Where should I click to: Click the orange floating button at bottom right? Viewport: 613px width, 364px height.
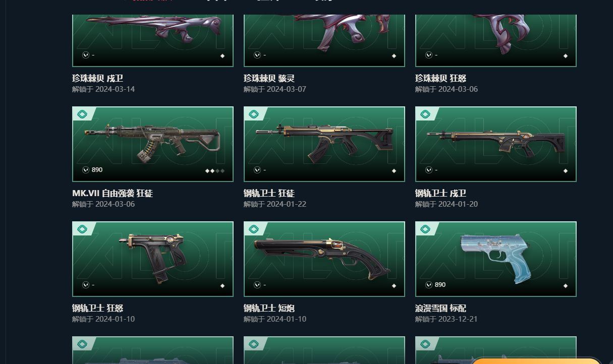coord(536,360)
